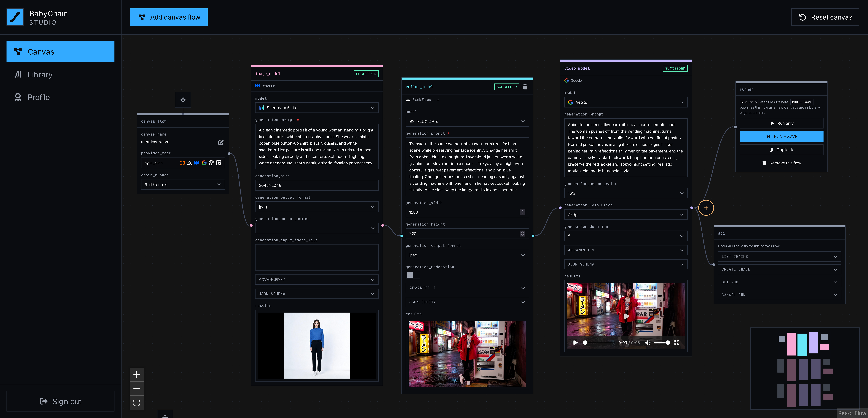Expand JSON SCHEMA in video_model
Image resolution: width=868 pixels, height=418 pixels.
[x=626, y=264]
